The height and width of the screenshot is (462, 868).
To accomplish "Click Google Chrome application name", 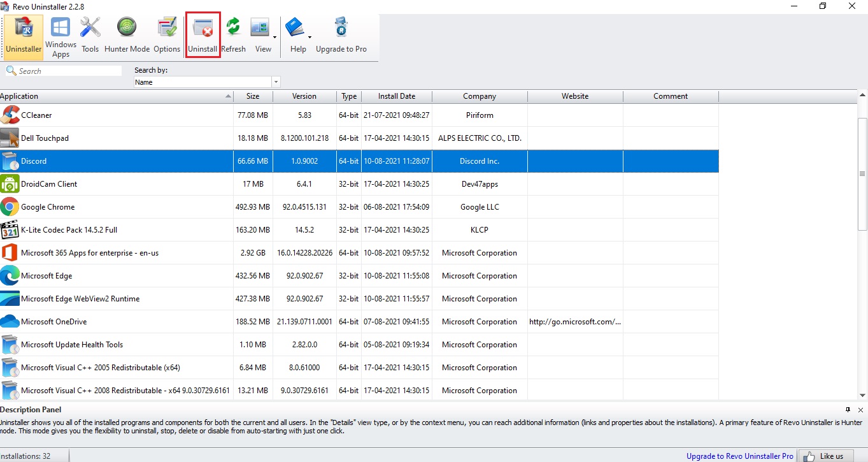I will 48,207.
